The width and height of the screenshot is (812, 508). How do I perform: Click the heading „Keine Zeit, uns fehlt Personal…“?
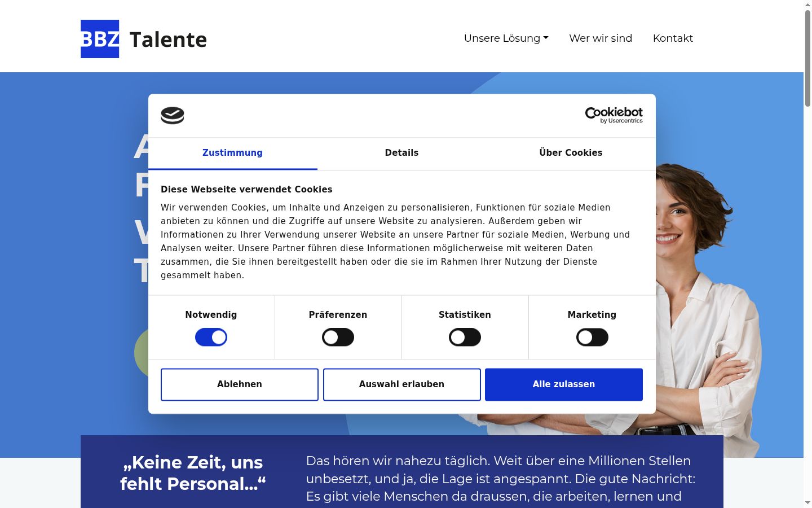tap(193, 473)
